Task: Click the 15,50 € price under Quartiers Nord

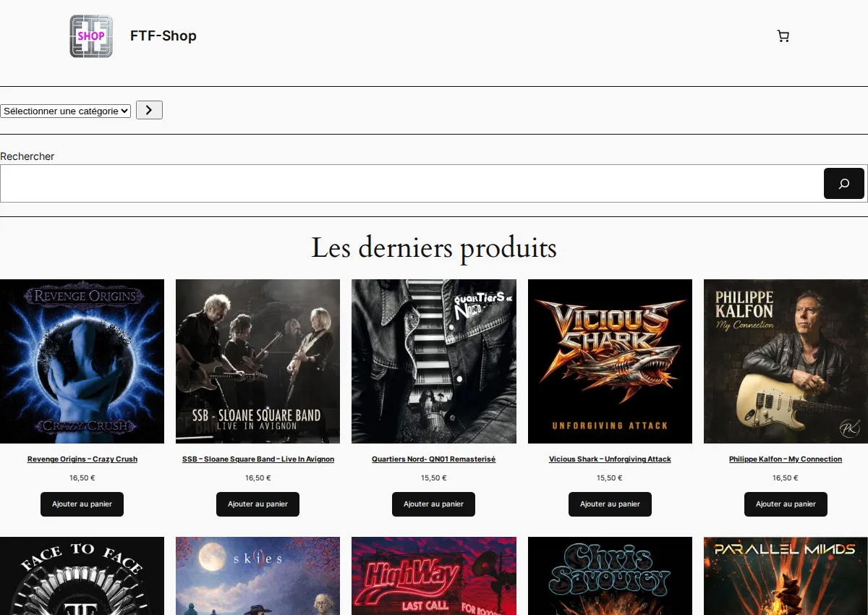Action: [434, 478]
